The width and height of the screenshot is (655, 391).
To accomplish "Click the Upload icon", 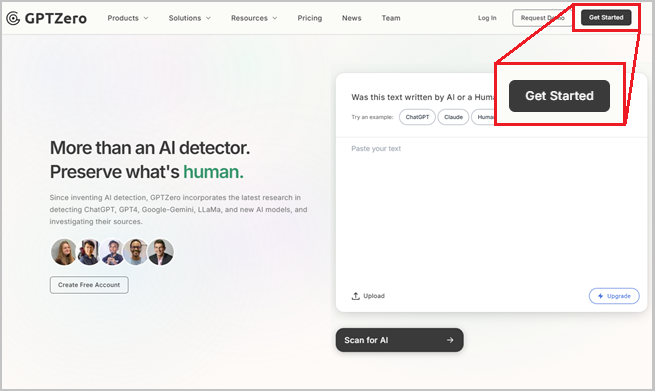I will tap(355, 296).
